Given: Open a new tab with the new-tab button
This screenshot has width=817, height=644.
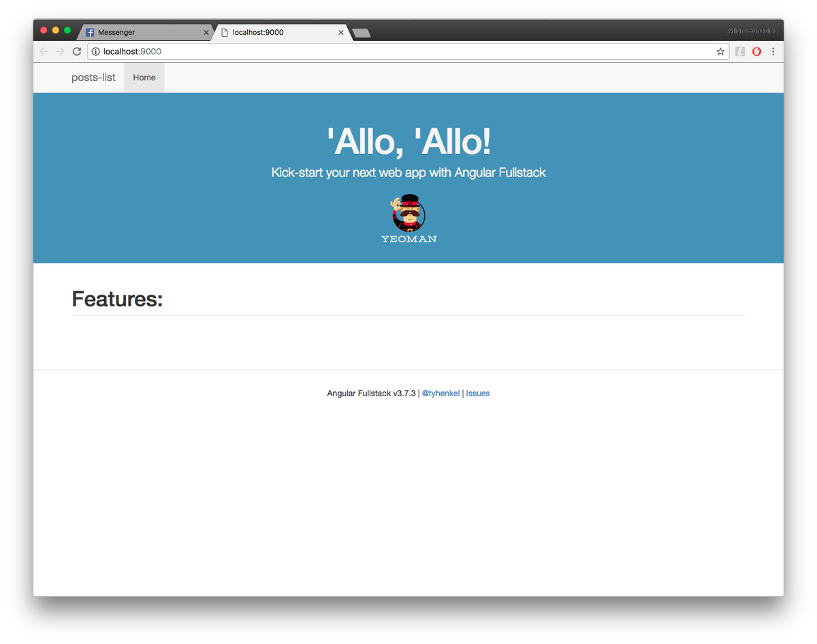Looking at the screenshot, I should [362, 33].
